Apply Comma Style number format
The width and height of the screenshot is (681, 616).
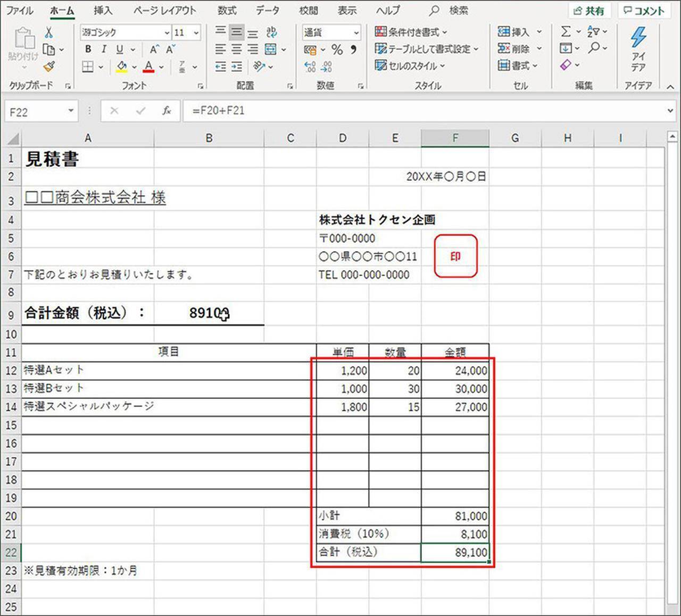pos(353,50)
